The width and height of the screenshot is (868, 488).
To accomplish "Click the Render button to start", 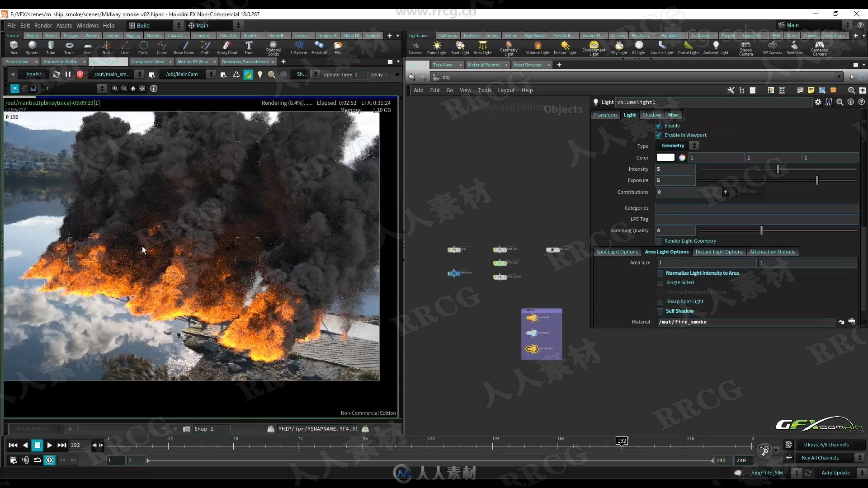I will tap(33, 74).
